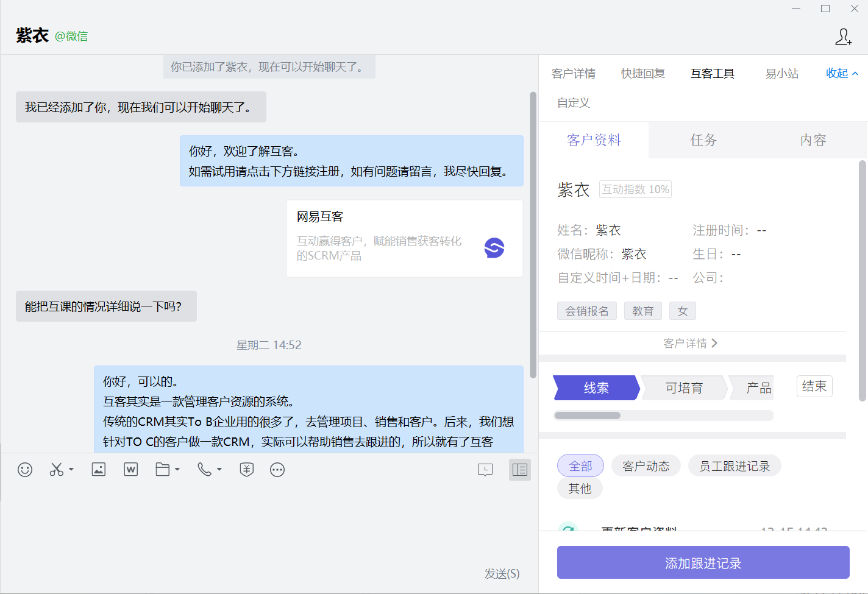The width and height of the screenshot is (868, 594).
Task: Open the emoji picker
Action: point(25,470)
